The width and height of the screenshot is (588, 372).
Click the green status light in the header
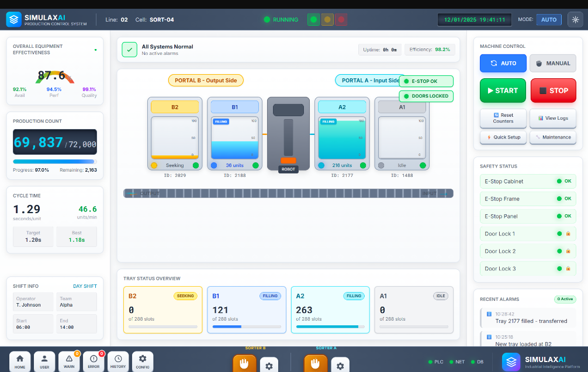click(313, 19)
